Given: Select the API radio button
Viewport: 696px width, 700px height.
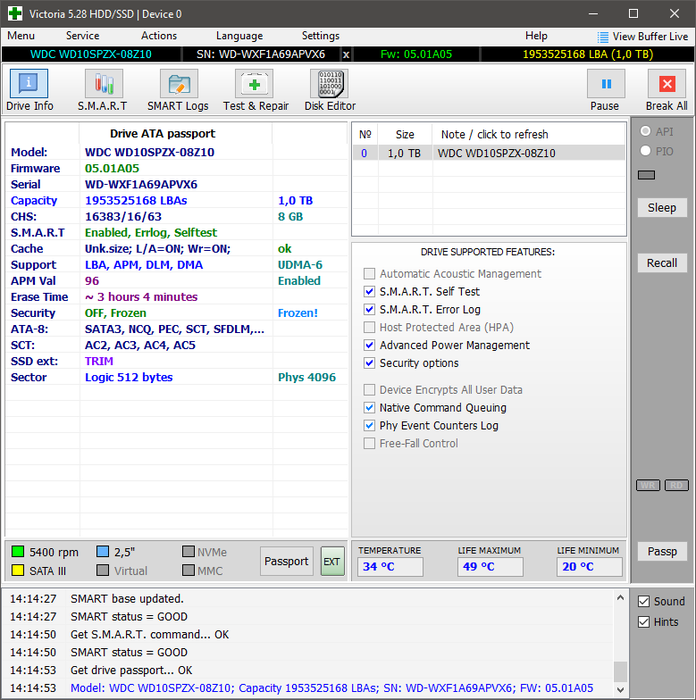Looking at the screenshot, I should click(x=646, y=131).
